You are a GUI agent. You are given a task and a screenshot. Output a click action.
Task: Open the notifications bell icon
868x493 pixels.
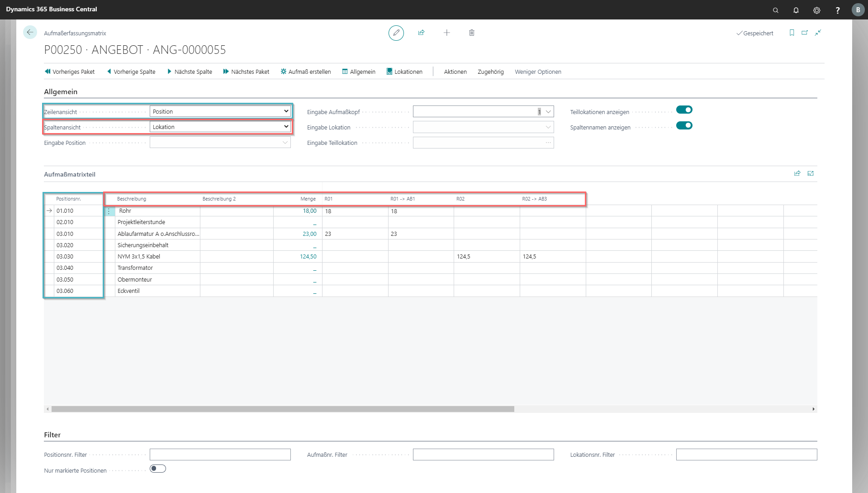coord(796,10)
